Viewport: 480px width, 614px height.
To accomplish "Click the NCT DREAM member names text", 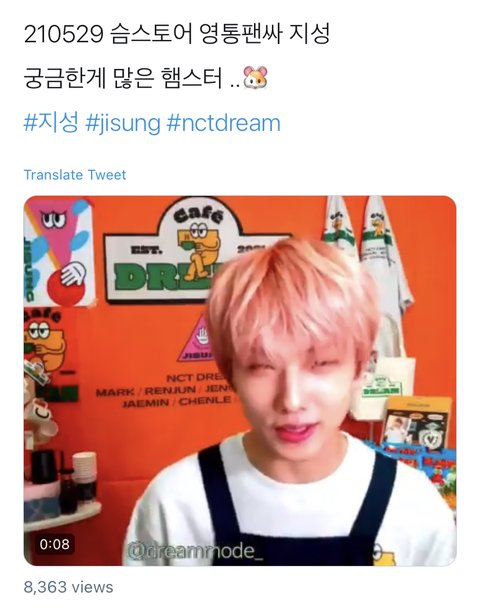I will point(164,390).
